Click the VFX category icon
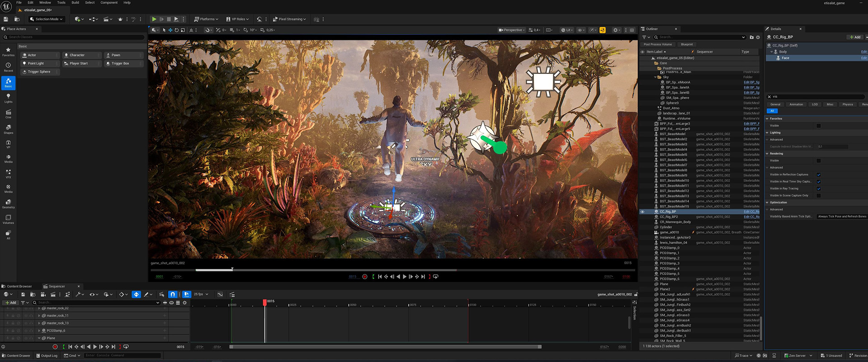868x362 pixels. tap(8, 174)
